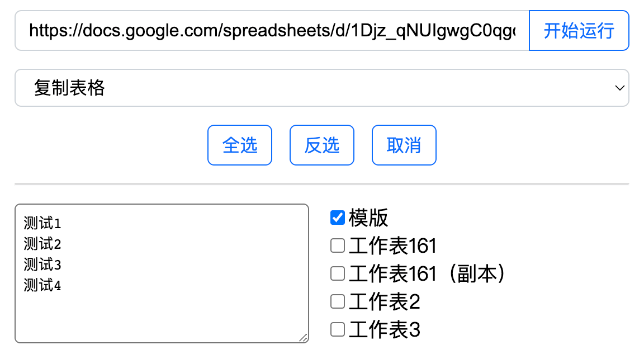Viewport: 644px width, 359px height.
Task: Open the 复制表格 dropdown menu
Action: (x=321, y=88)
